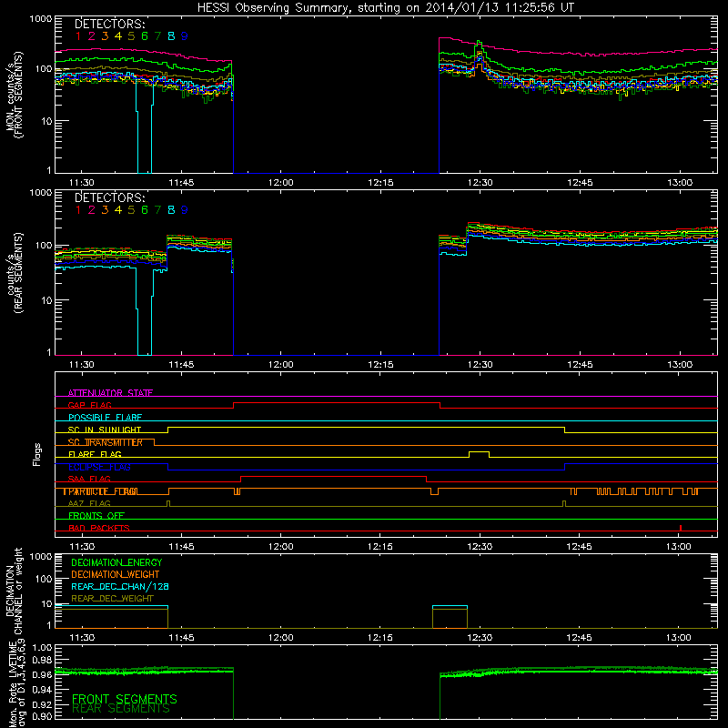Click the 0.98 value on the livetime axis

[42, 661]
